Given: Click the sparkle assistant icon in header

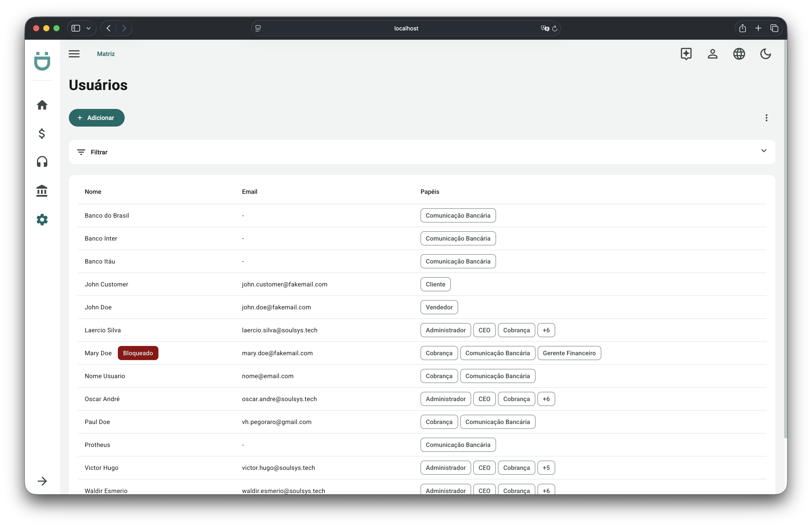Looking at the screenshot, I should pyautogui.click(x=686, y=54).
